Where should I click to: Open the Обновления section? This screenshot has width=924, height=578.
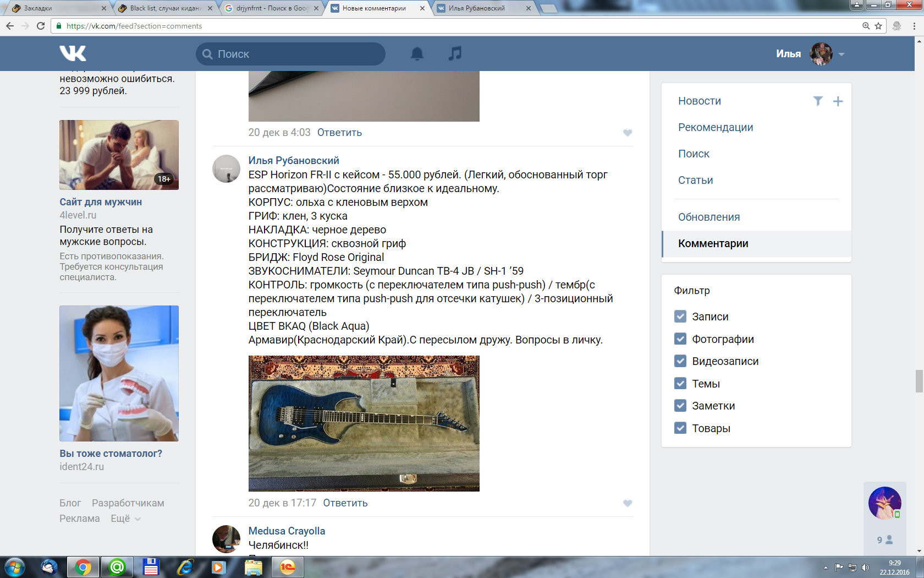coord(709,217)
